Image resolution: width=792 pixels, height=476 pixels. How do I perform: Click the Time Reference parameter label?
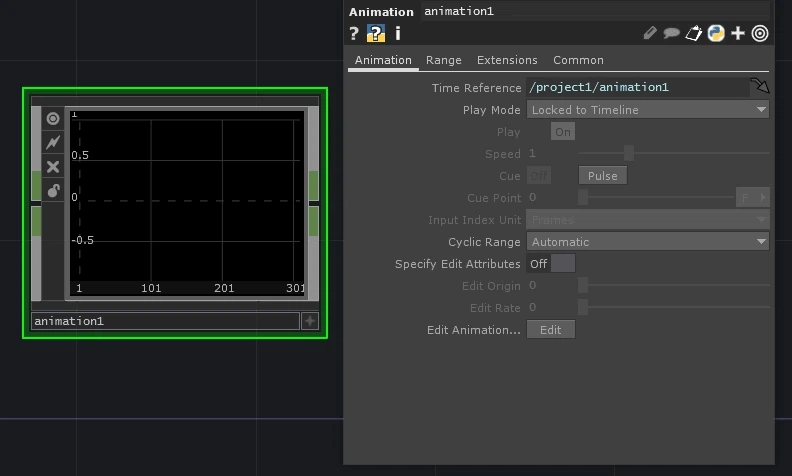(476, 88)
